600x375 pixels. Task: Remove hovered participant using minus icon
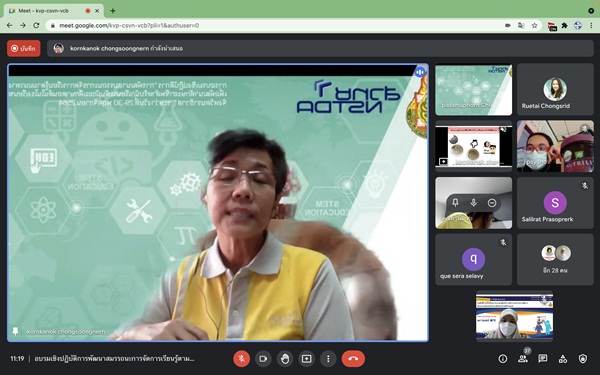pos(492,202)
